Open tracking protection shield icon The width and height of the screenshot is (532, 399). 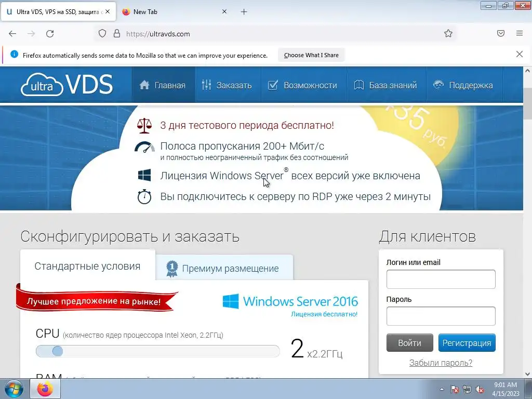click(x=102, y=34)
